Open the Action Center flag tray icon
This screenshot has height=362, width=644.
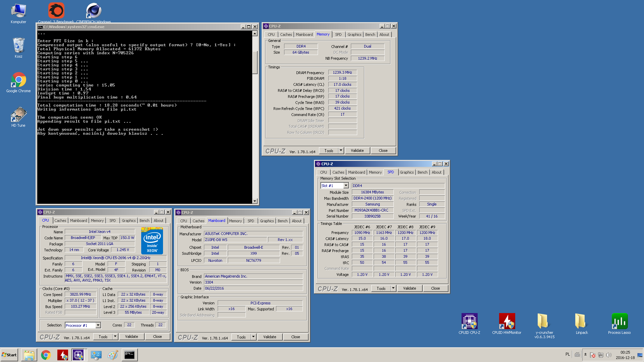(593, 355)
